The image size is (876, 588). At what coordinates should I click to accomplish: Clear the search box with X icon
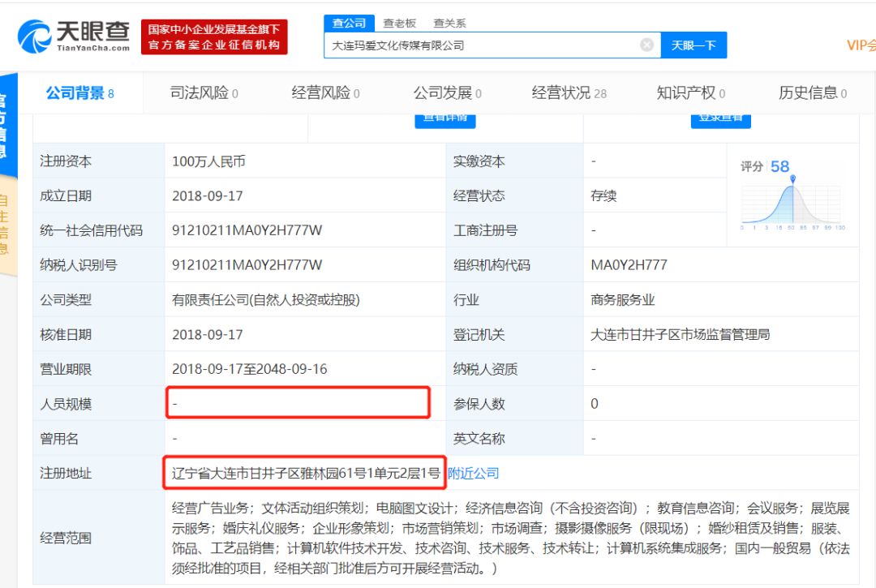(646, 45)
